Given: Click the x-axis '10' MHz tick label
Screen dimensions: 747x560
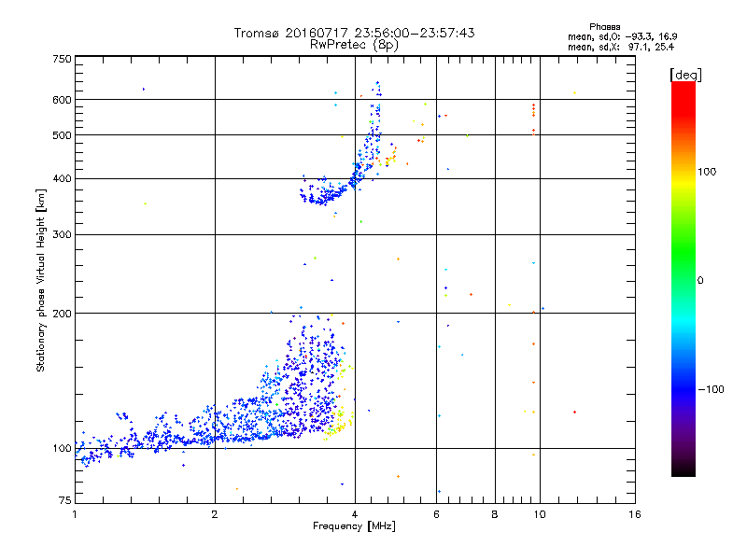Looking at the screenshot, I should click(x=540, y=514).
